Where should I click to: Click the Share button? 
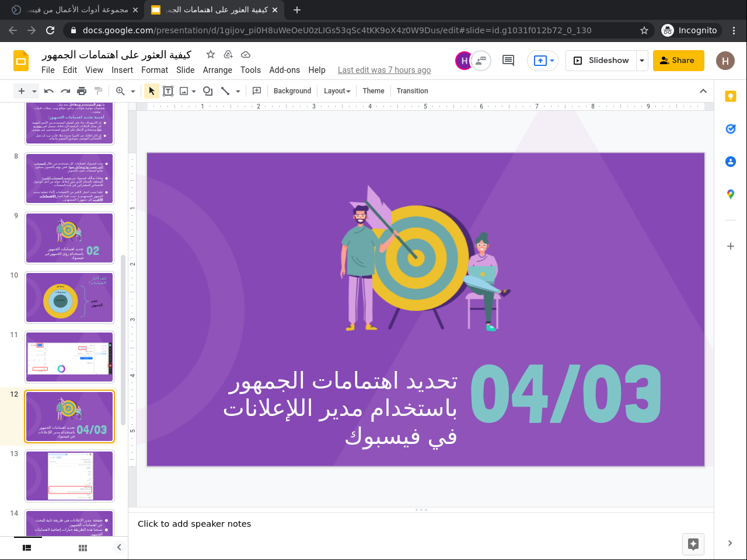(679, 61)
